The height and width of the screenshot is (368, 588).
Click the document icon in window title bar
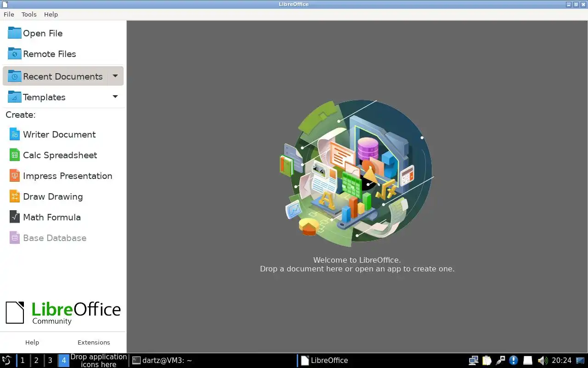pos(5,4)
